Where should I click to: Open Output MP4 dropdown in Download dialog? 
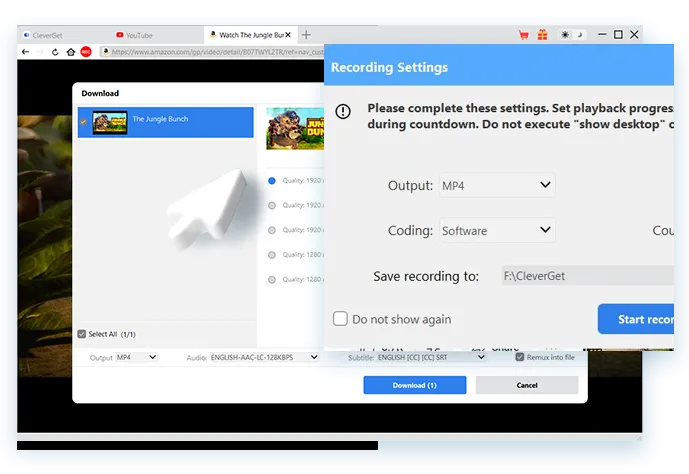point(136,357)
